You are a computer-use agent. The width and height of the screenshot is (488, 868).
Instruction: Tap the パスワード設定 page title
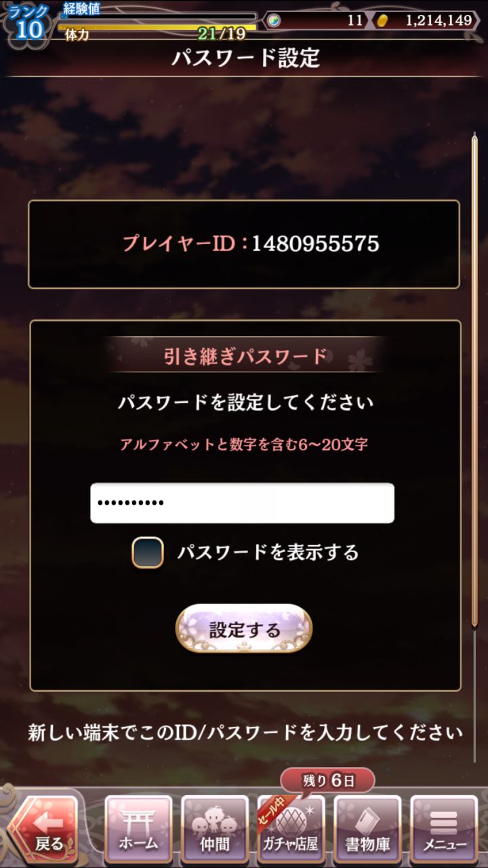(x=245, y=58)
